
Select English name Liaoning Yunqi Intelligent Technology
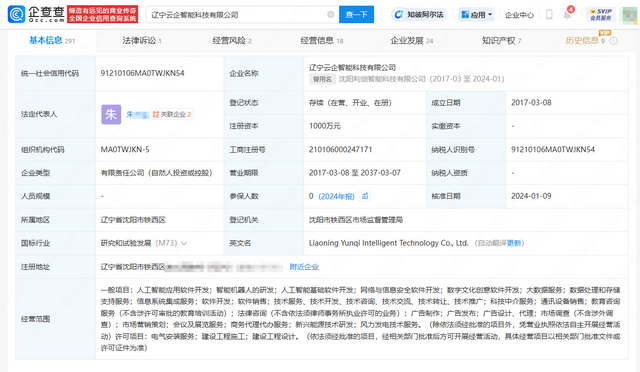[x=388, y=243]
